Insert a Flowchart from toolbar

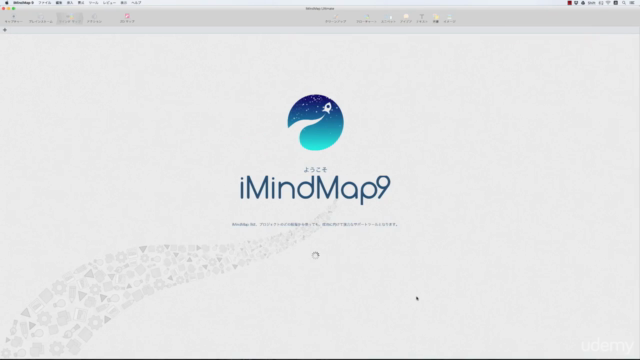[367, 18]
